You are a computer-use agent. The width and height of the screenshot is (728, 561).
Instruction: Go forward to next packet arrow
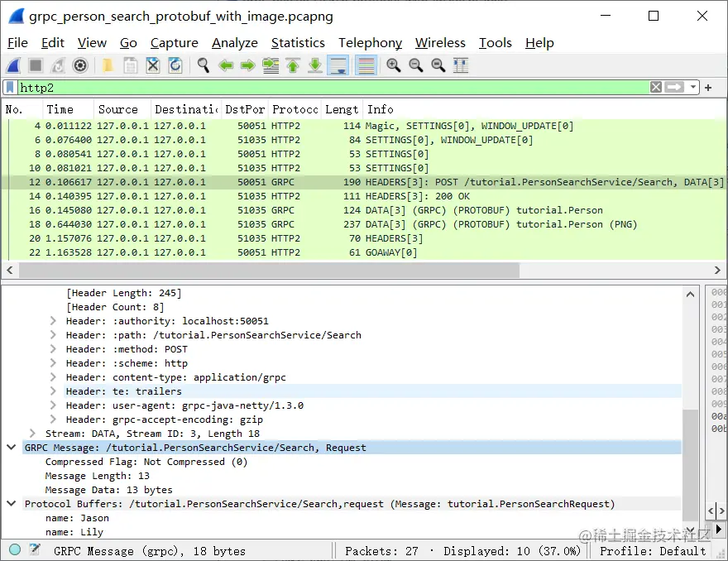pos(248,65)
